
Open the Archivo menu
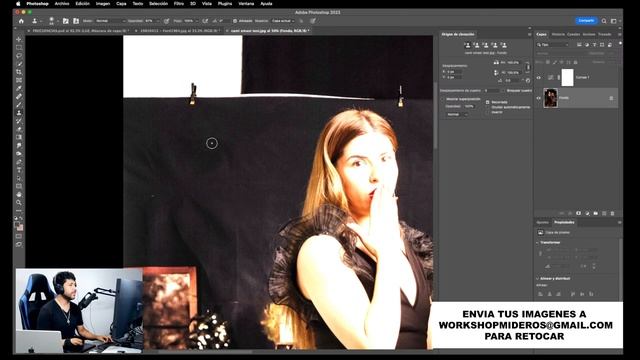(62, 4)
